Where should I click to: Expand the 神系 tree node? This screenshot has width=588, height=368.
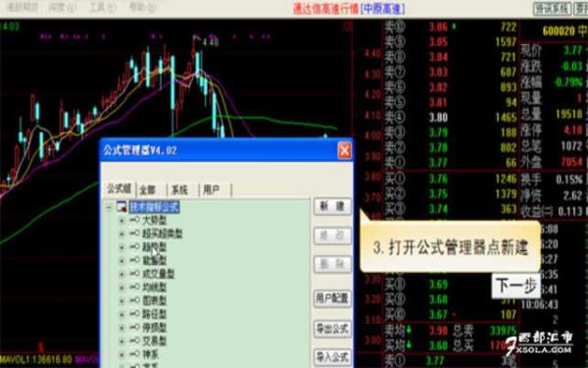coord(122,354)
